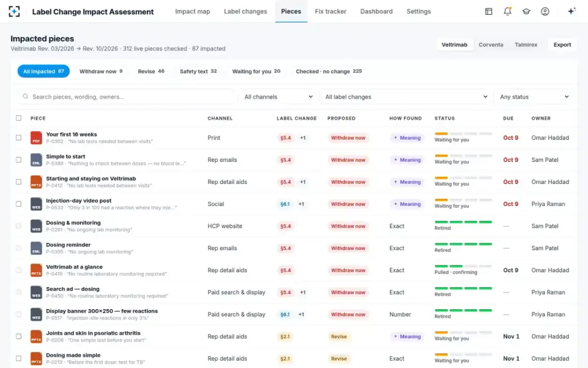The width and height of the screenshot is (588, 368).
Task: Check the Veltrimab at a glance row
Action: tap(19, 270)
